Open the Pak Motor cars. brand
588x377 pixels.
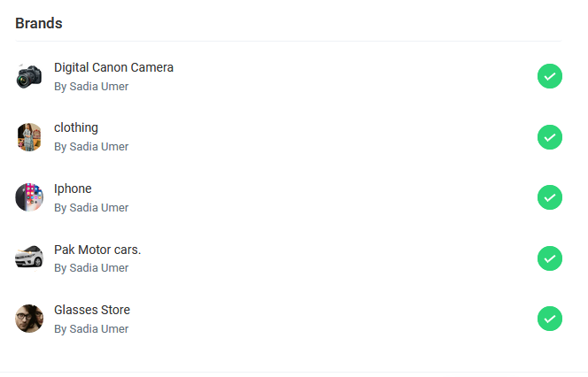[x=97, y=250]
